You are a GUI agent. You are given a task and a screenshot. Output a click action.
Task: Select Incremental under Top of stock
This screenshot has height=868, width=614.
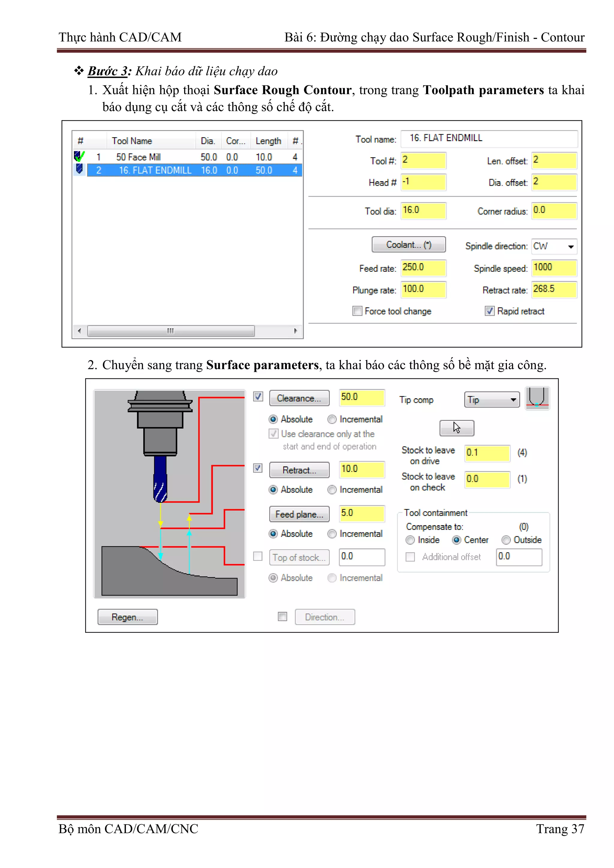coord(332,578)
